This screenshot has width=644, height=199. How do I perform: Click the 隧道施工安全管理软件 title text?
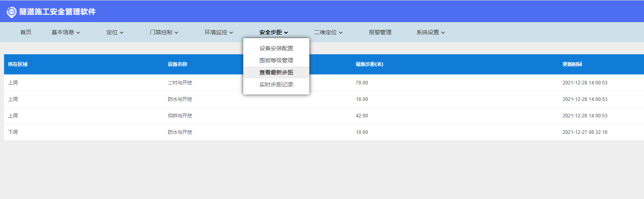click(58, 12)
